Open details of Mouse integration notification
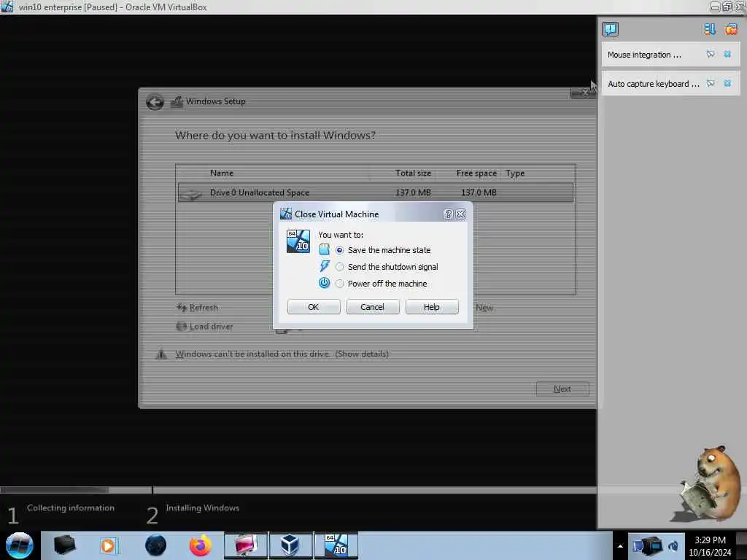Screen dimensions: 747x560 pyautogui.click(x=711, y=54)
